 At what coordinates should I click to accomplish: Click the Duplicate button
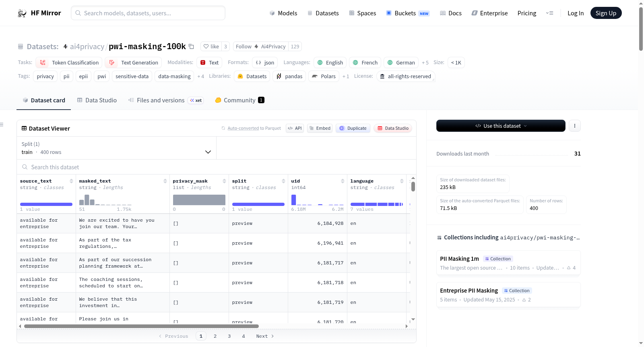tap(353, 129)
